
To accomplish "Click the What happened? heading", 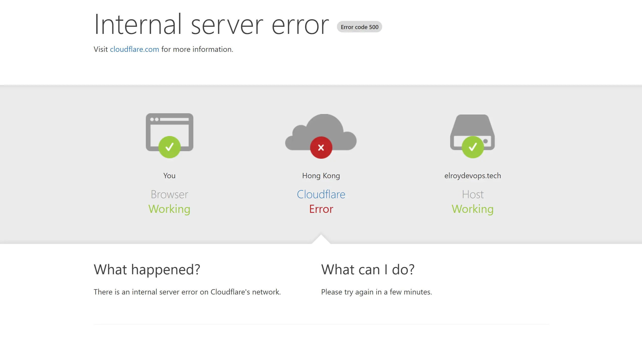I will click(x=147, y=269).
